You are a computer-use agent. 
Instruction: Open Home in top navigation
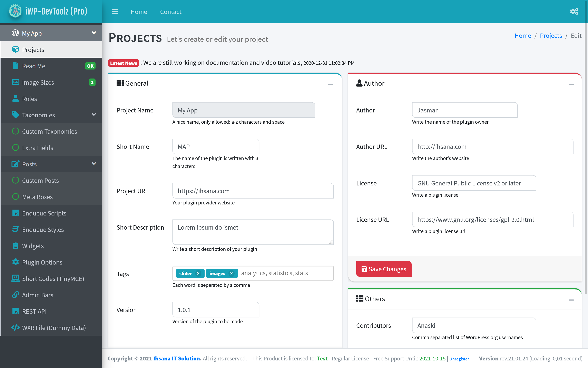[139, 12]
